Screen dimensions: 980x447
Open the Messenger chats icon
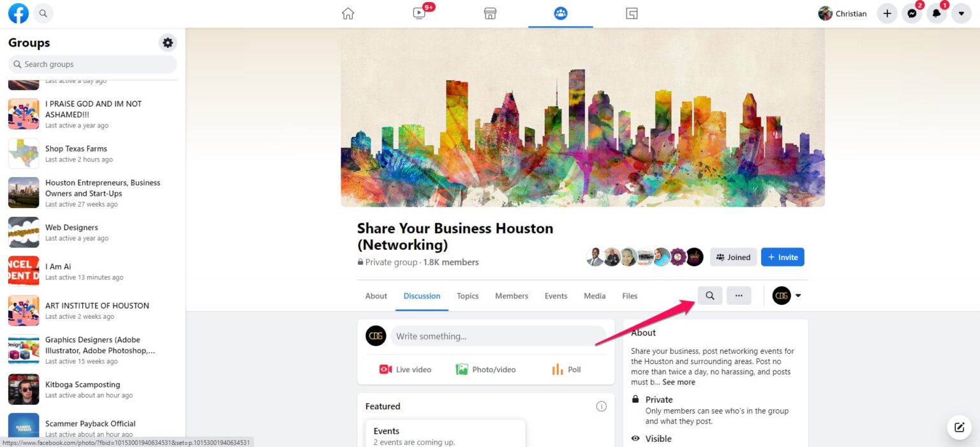(912, 13)
